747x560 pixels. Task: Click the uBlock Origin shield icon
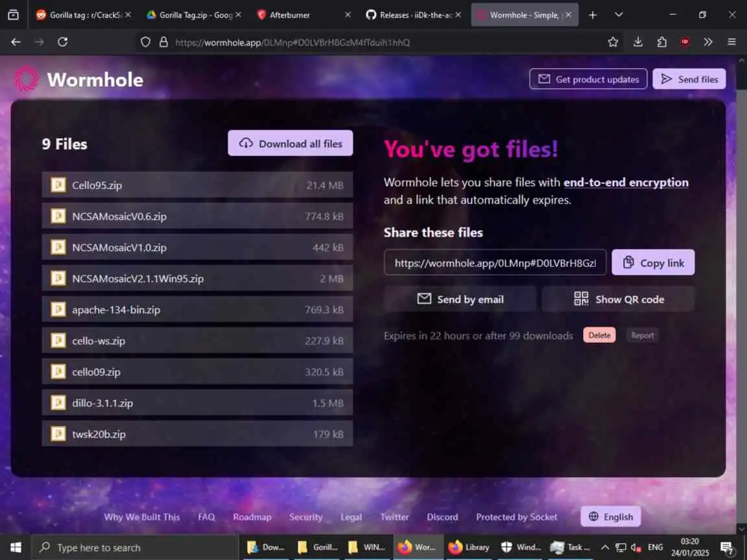point(685,42)
